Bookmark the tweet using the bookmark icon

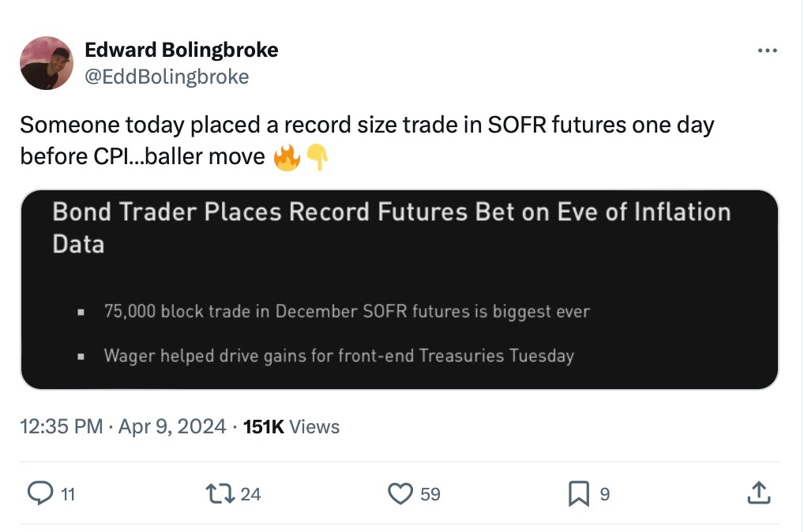[578, 493]
